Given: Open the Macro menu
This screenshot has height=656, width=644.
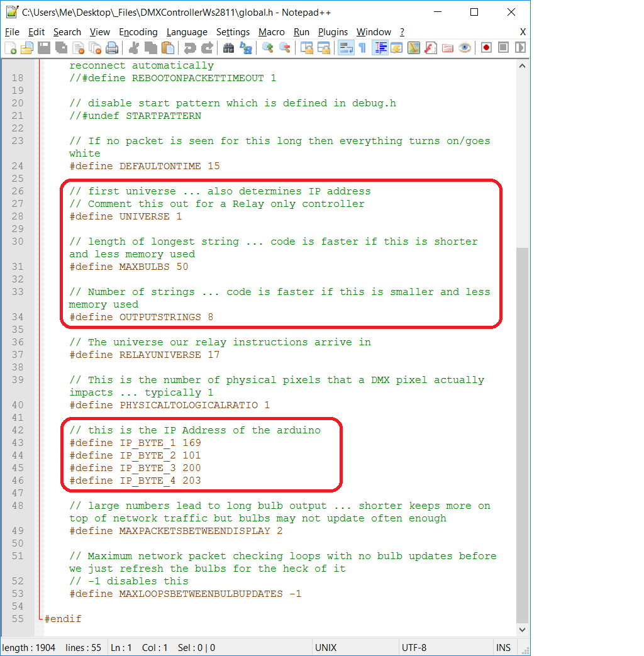Looking at the screenshot, I should coord(271,32).
